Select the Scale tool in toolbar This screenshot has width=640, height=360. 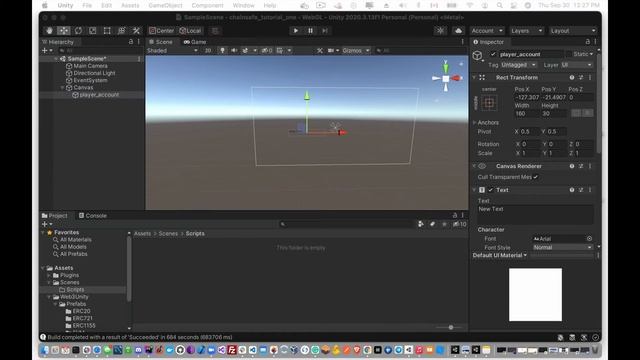[93, 31]
